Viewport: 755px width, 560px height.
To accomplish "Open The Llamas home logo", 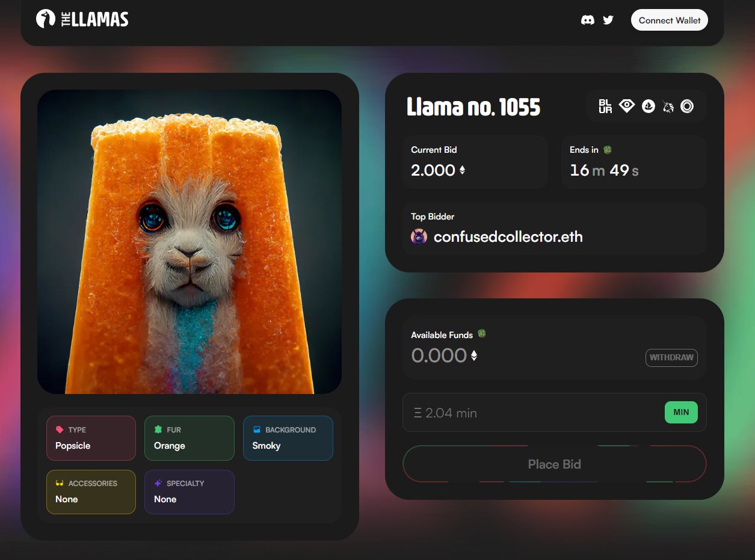I will [82, 19].
